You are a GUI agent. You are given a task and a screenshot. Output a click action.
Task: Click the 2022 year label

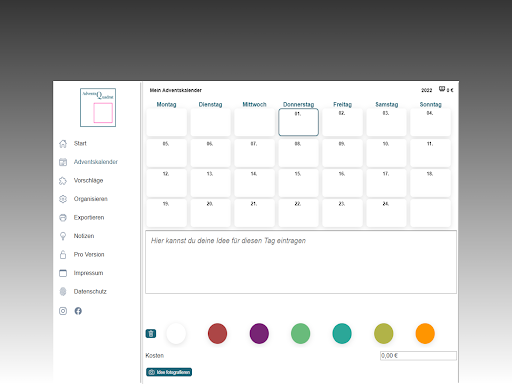coord(426,90)
